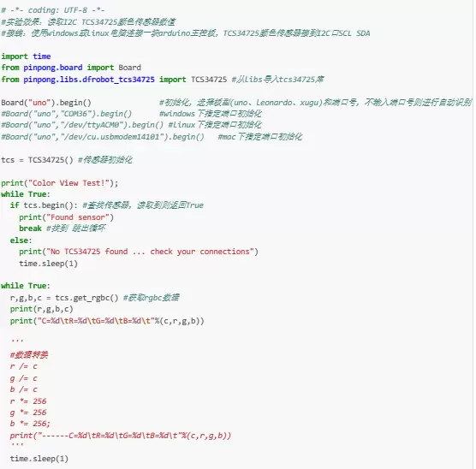Image resolution: width=476 pixels, height=469 pixels.
Task: Click the 'break' keyword
Action: pyautogui.click(x=30, y=229)
